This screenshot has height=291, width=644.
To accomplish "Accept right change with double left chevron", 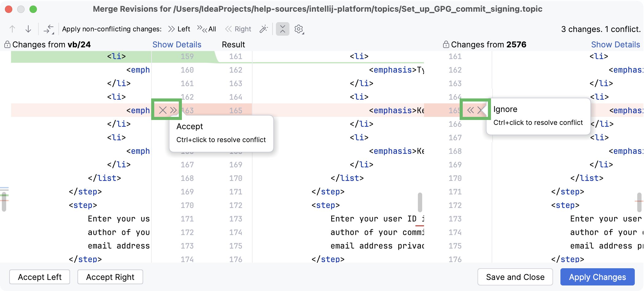I will (470, 110).
